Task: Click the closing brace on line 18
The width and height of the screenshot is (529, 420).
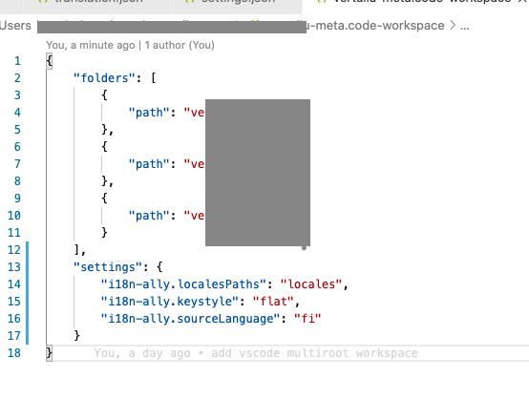Action: (50, 353)
